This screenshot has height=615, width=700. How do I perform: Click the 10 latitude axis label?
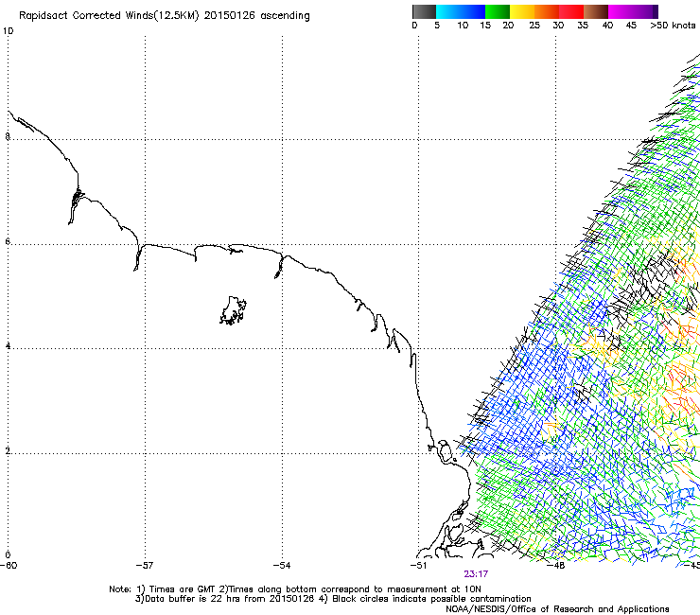click(x=8, y=31)
